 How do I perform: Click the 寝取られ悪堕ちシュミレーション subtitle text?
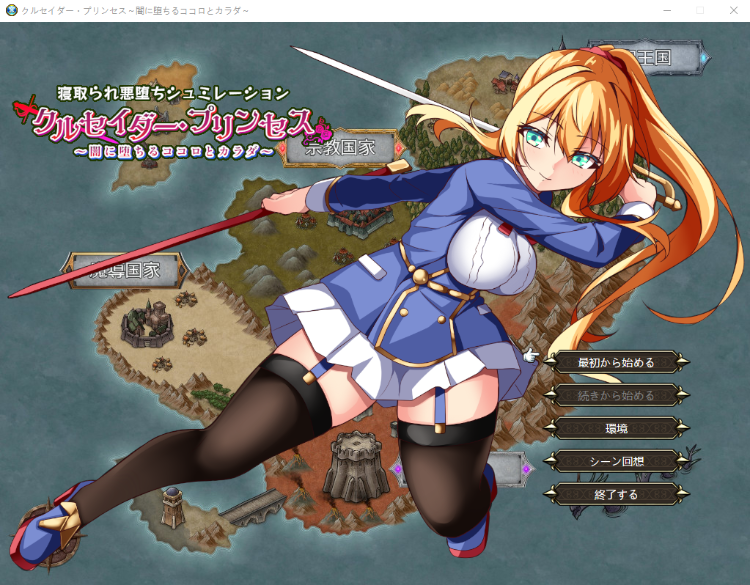tap(173, 93)
